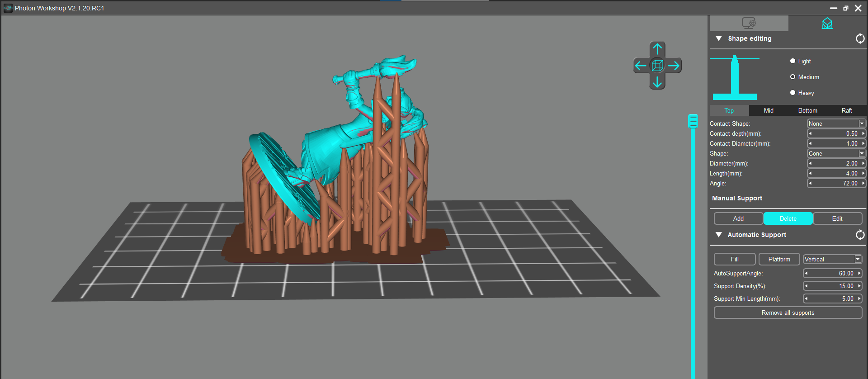Decrease AutoSupportAngle with left arrow
The width and height of the screenshot is (868, 379).
806,273
